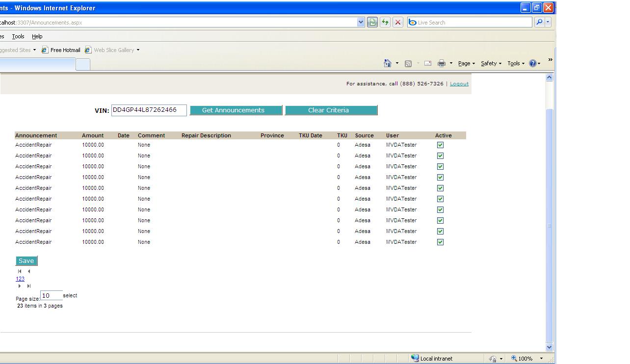Click the select link beside page size
Viewport: 630px width, 364px height.
pos(70,295)
